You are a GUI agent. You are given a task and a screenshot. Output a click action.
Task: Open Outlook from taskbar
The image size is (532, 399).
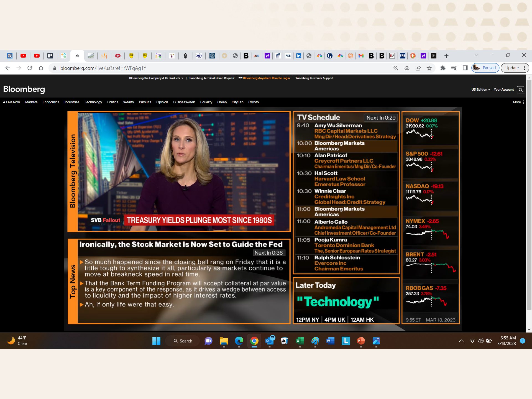point(269,341)
